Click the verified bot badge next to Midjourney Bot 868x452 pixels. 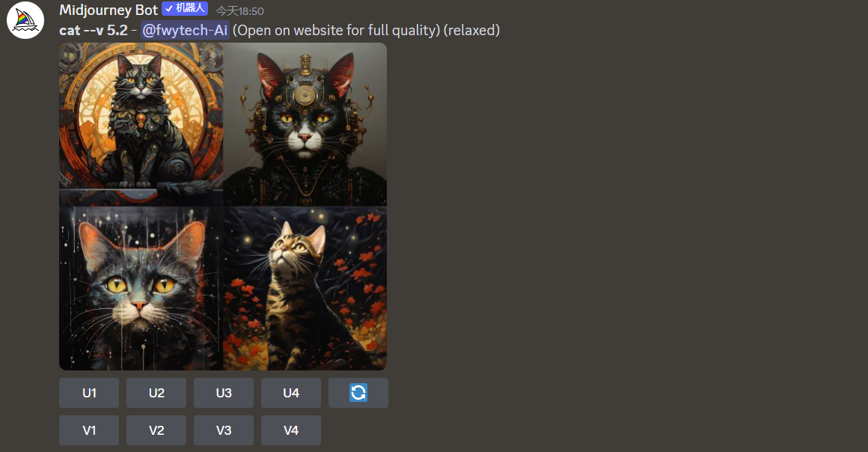tap(185, 9)
